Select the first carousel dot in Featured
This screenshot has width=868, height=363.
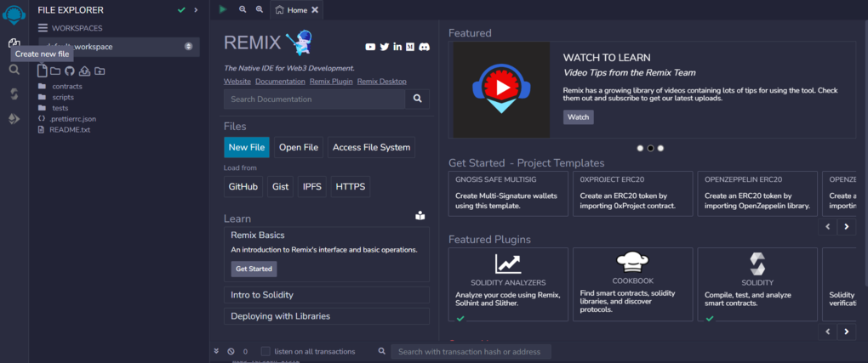(x=641, y=148)
